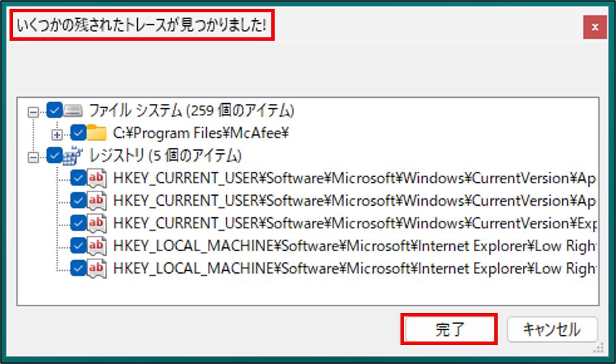
Task: Click the 完了 button
Action: 449,330
